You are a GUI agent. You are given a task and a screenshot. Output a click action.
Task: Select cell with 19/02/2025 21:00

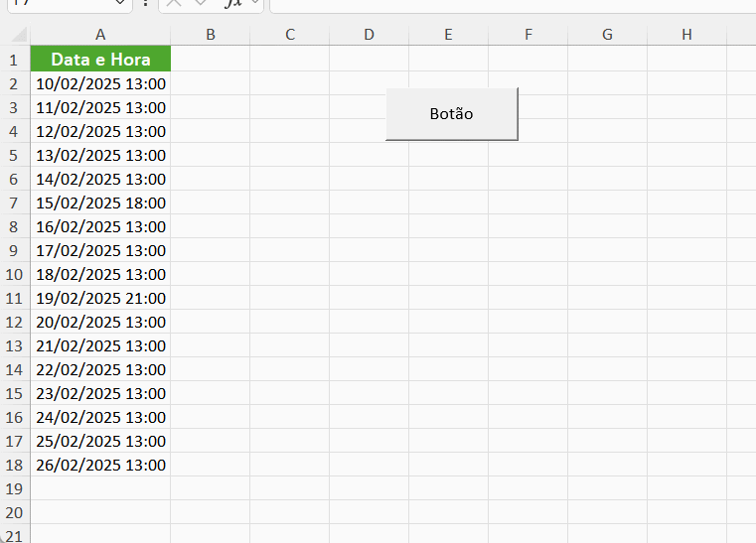100,298
